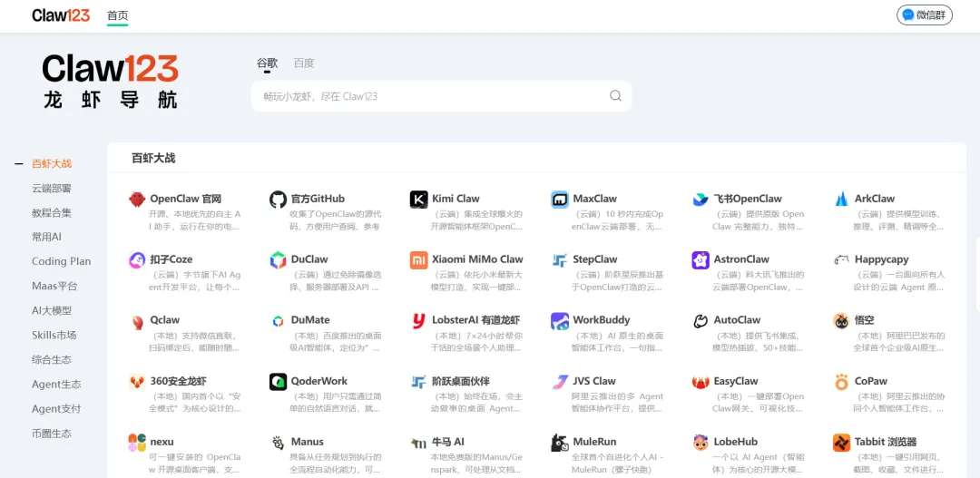Open the 牛马 AI icon
This screenshot has height=478, width=980.
[x=418, y=443]
